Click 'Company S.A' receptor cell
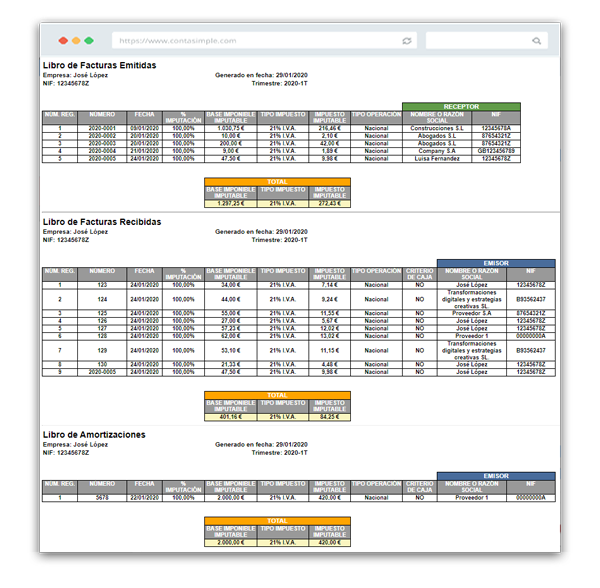The width and height of the screenshot is (600, 588). tap(437, 151)
